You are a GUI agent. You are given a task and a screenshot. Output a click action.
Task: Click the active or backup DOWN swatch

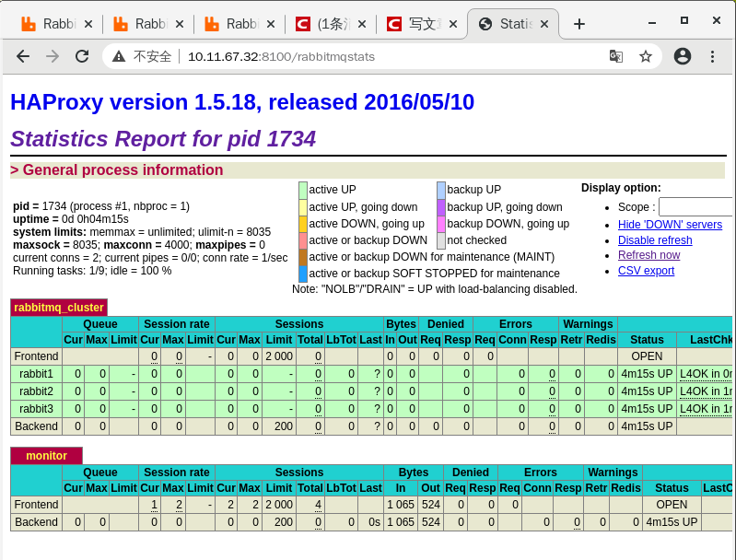[x=303, y=240]
